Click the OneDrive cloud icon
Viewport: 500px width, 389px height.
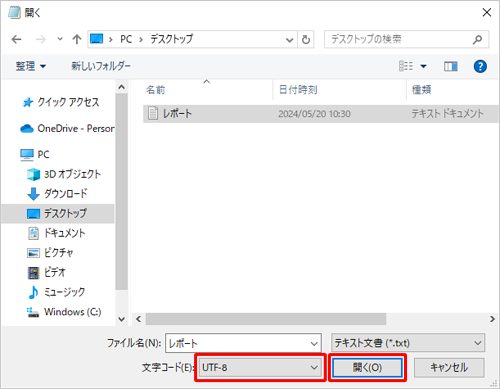[x=27, y=129]
